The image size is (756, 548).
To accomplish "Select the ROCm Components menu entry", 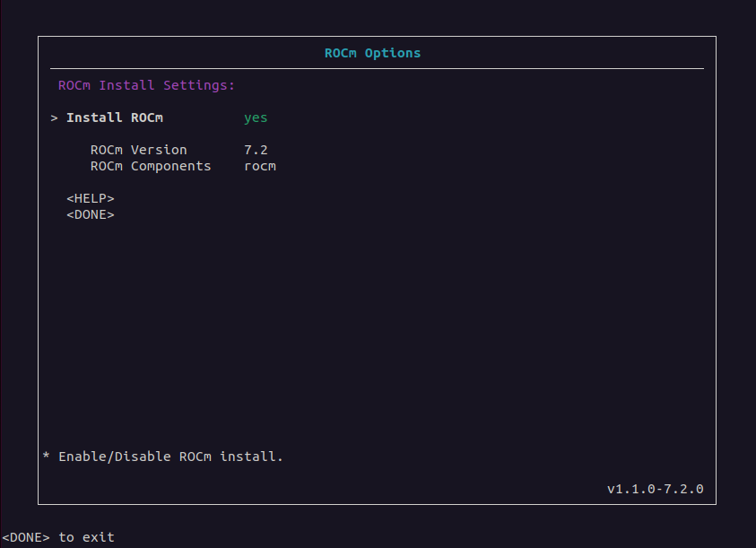I will pos(151,166).
